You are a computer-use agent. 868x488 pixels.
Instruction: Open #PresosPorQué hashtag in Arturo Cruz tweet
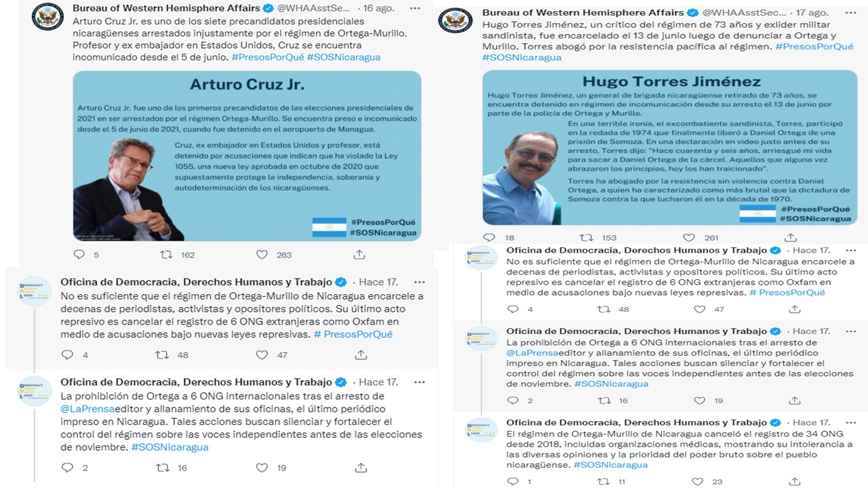pyautogui.click(x=267, y=57)
